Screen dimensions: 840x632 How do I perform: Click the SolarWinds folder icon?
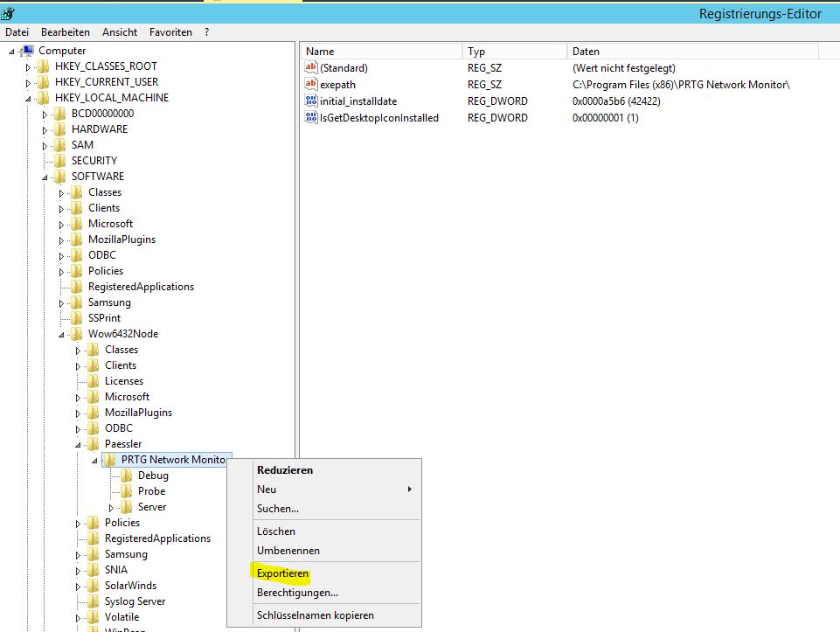tap(94, 586)
